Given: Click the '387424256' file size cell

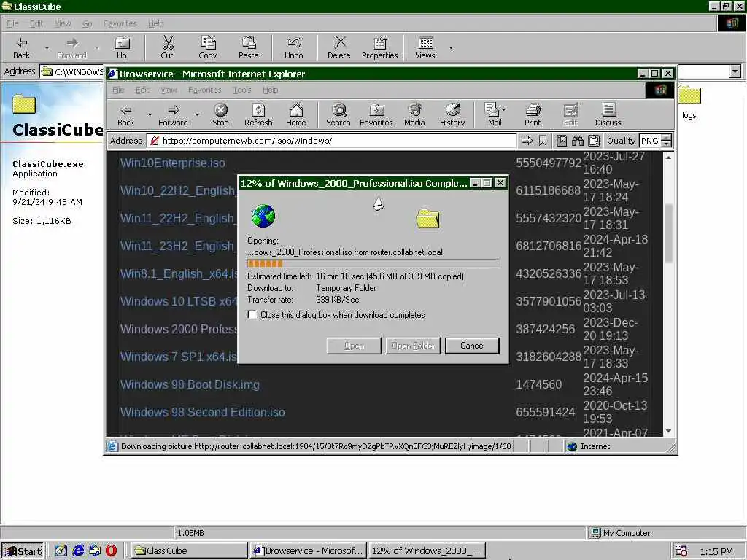Looking at the screenshot, I should tap(545, 329).
